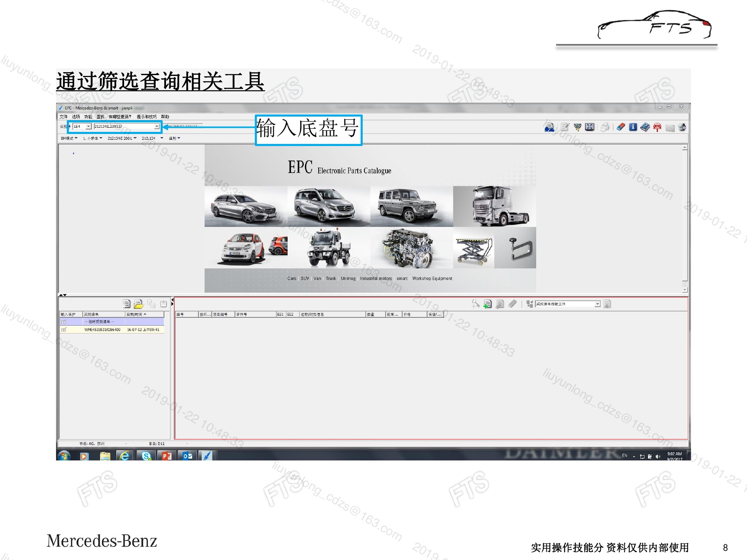
Task: Sort by the 日期/时间 column header
Action: click(145, 314)
